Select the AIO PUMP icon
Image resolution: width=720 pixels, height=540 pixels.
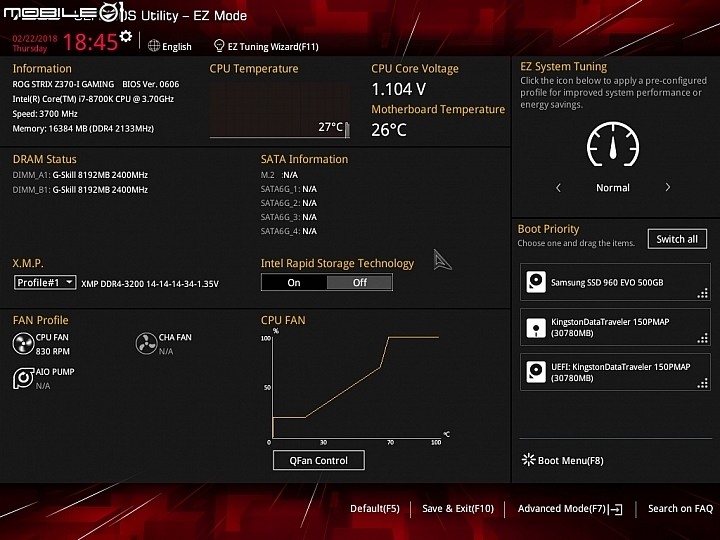pos(23,378)
